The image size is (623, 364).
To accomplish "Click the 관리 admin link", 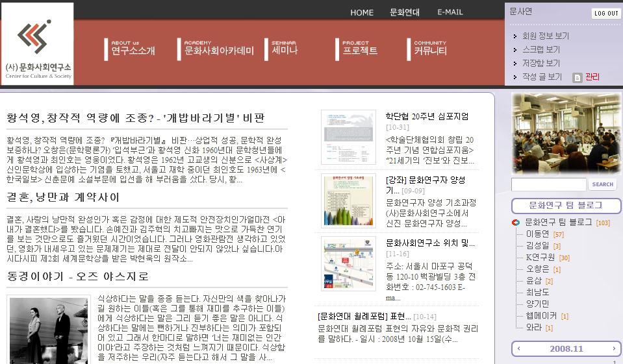I will 592,77.
